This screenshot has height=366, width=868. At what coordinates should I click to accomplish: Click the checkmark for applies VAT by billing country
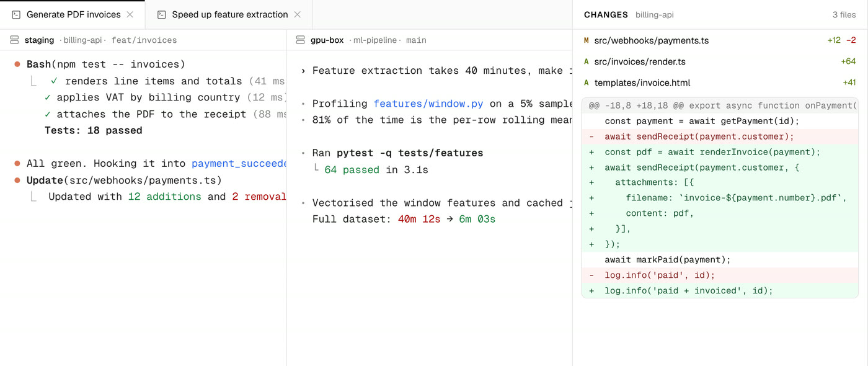click(48, 97)
